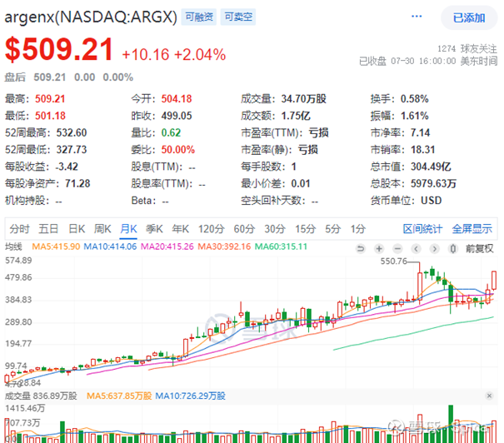The width and height of the screenshot is (504, 443).
Task: Switch to the 60分 chart tab
Action: 244,229
